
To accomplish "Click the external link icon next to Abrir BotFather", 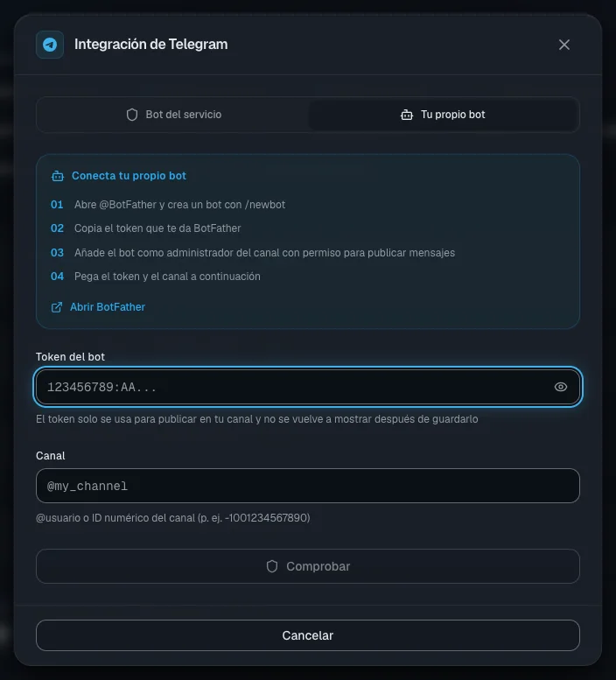I will [x=57, y=307].
